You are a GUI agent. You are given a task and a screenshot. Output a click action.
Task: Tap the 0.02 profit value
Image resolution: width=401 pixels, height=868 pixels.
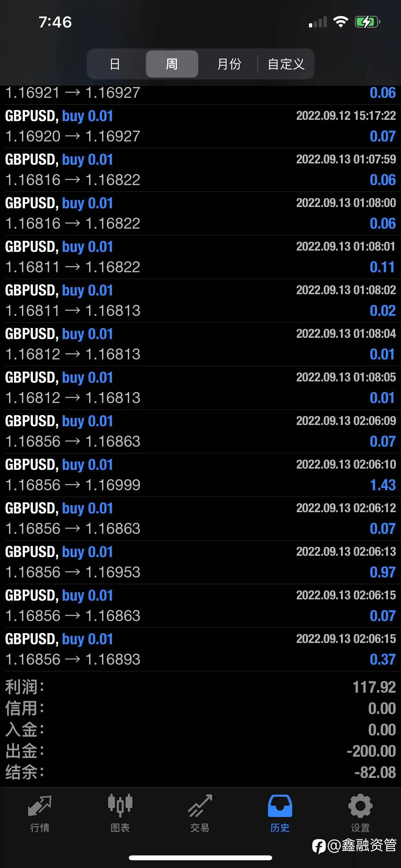pyautogui.click(x=383, y=311)
